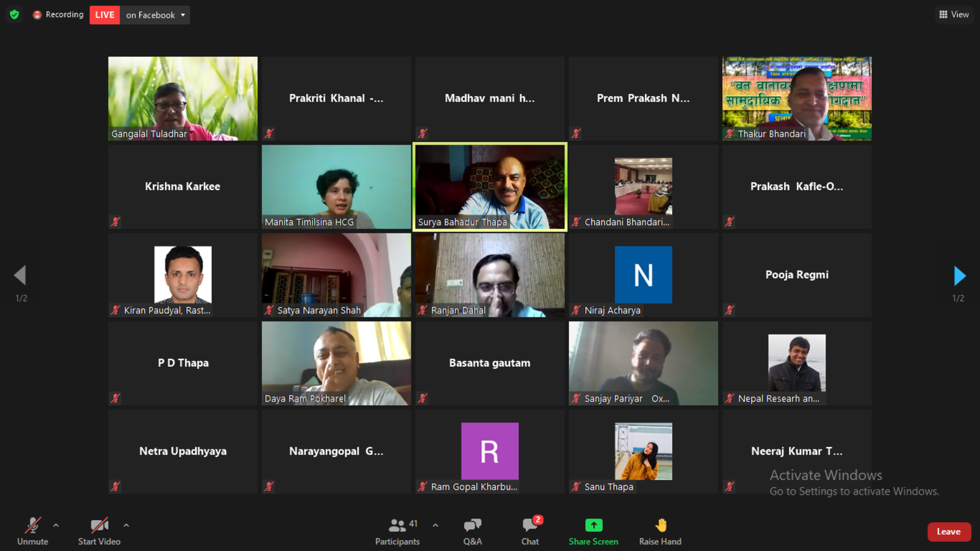
Task: Click the red Leave button
Action: 949,532
